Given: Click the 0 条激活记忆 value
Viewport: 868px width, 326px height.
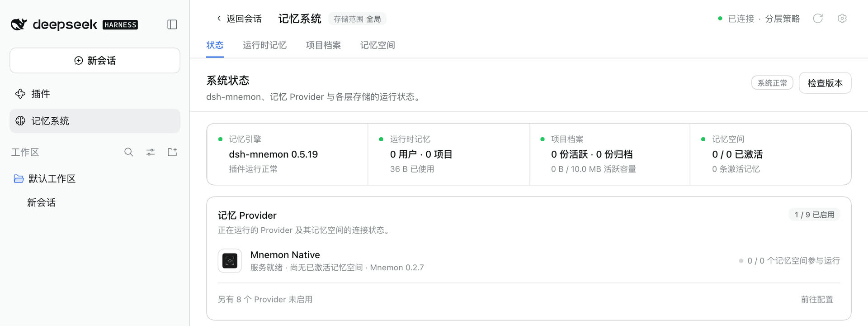Looking at the screenshot, I should 736,169.
